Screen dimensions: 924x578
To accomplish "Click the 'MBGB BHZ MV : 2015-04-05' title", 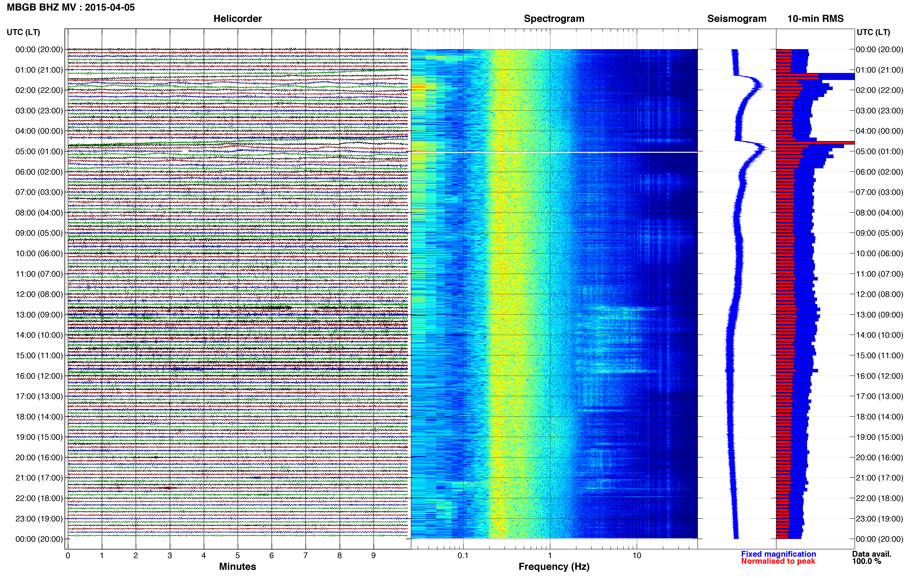I will pyautogui.click(x=71, y=7).
